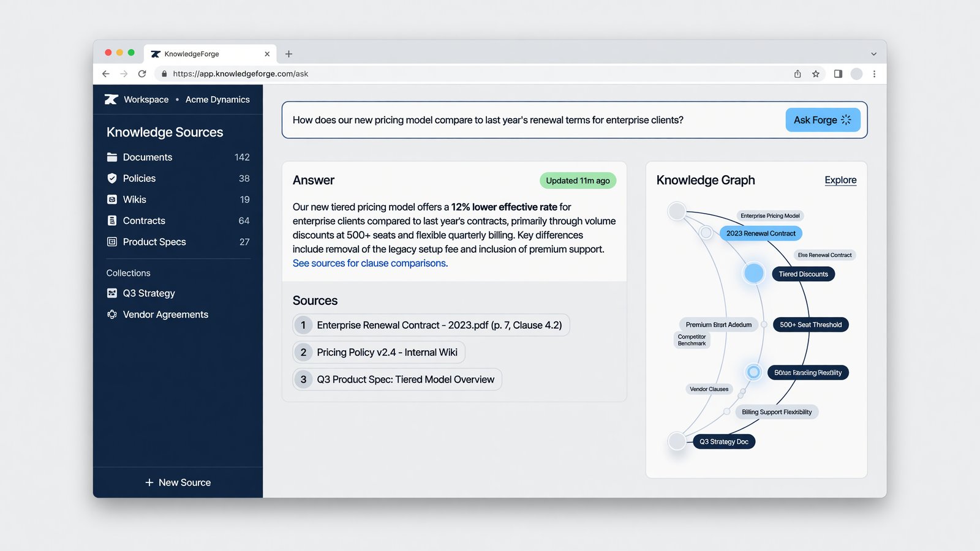Image resolution: width=980 pixels, height=551 pixels.
Task: Open the Wikis icon in sidebar
Action: click(112, 200)
